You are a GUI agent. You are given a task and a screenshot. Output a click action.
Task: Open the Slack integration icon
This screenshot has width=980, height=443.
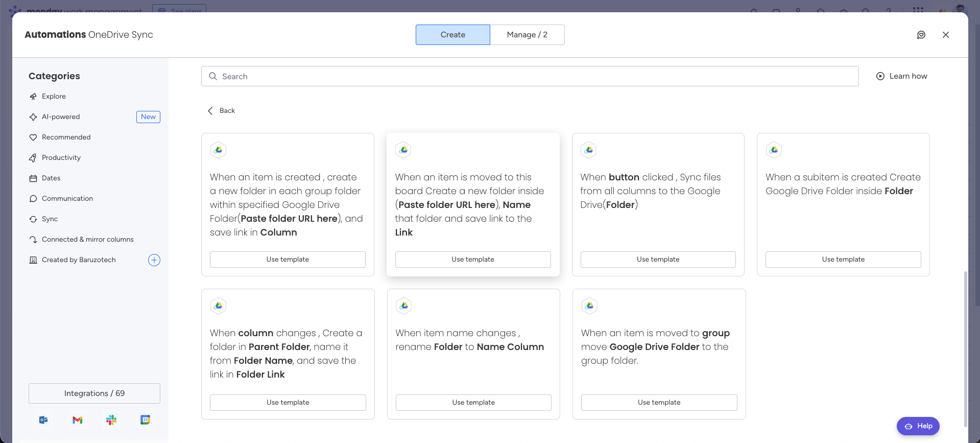[x=111, y=420]
